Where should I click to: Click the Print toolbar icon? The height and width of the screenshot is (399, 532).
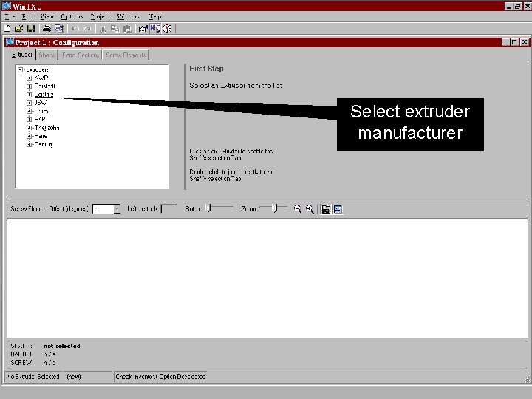point(47,29)
